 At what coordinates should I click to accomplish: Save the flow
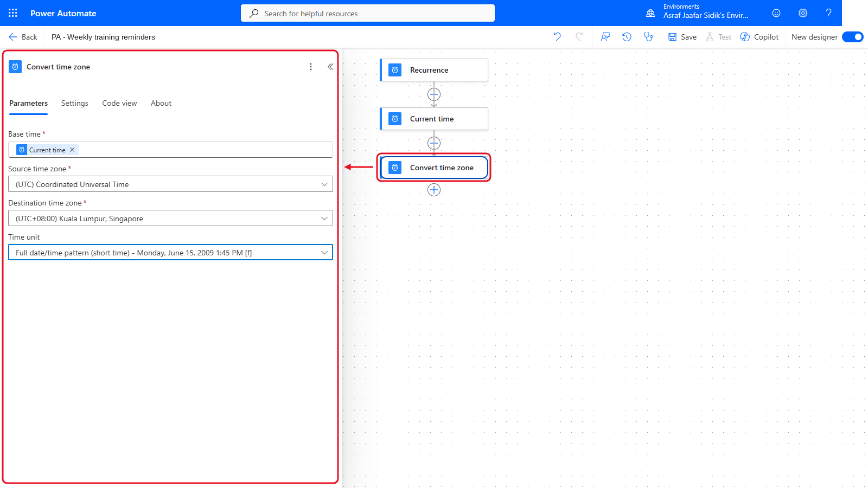682,37
